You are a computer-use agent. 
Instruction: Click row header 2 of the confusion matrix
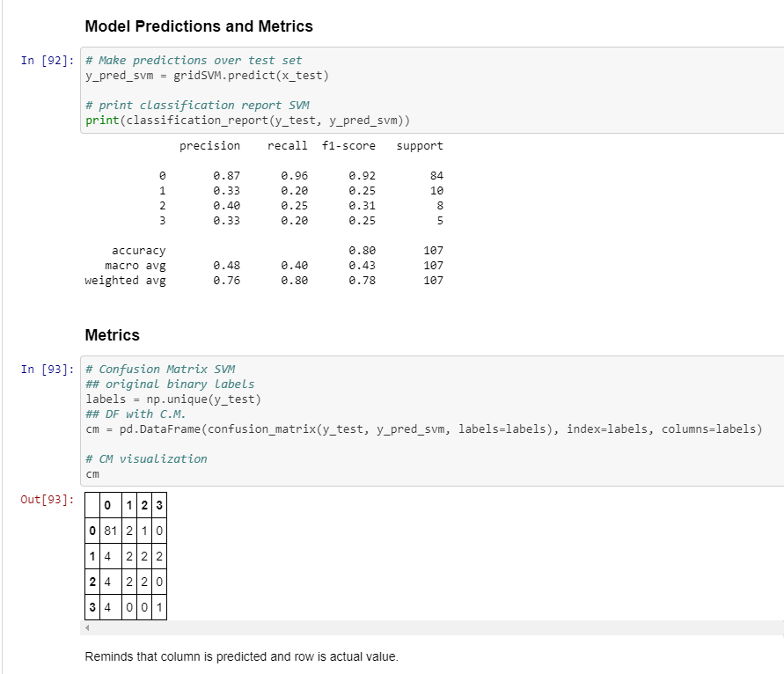click(92, 582)
